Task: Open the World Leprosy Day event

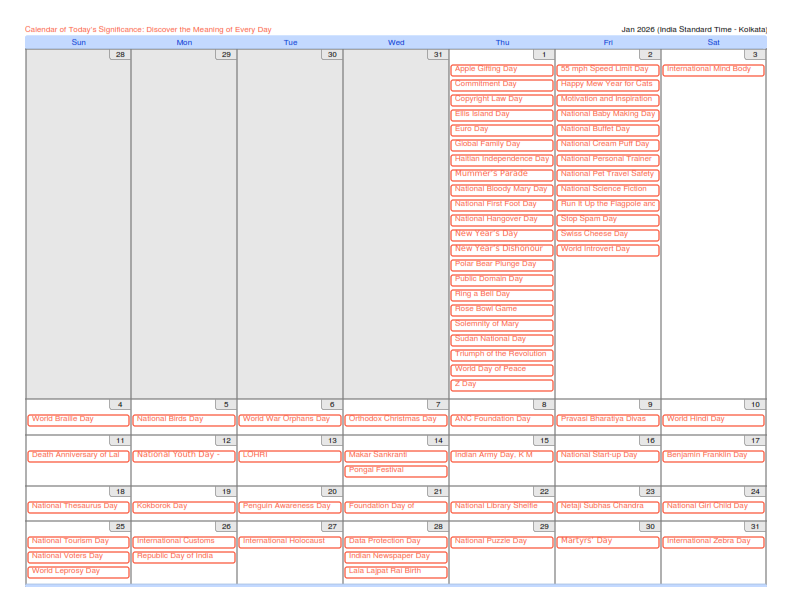Action: [x=78, y=572]
